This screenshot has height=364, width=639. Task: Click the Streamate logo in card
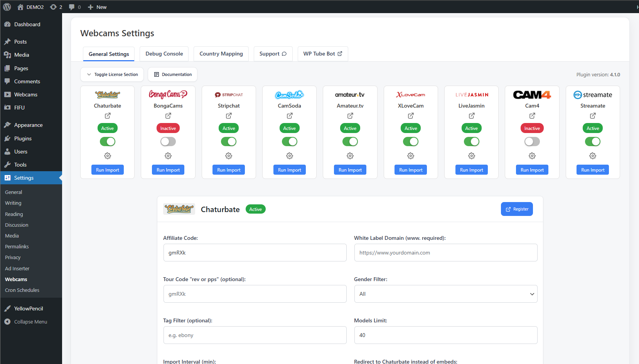click(593, 94)
